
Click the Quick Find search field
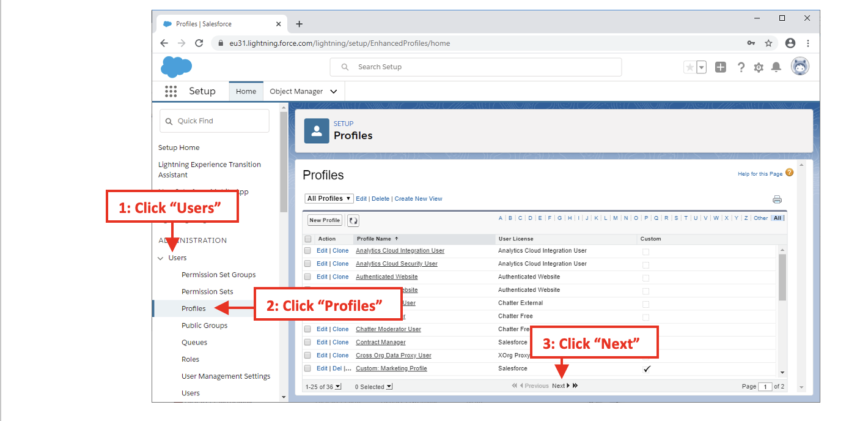coord(215,121)
